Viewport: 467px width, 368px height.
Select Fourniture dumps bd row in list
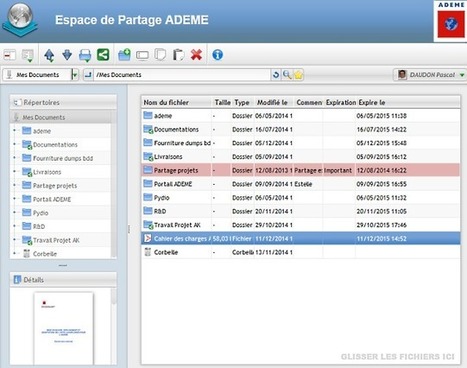[x=301, y=143]
